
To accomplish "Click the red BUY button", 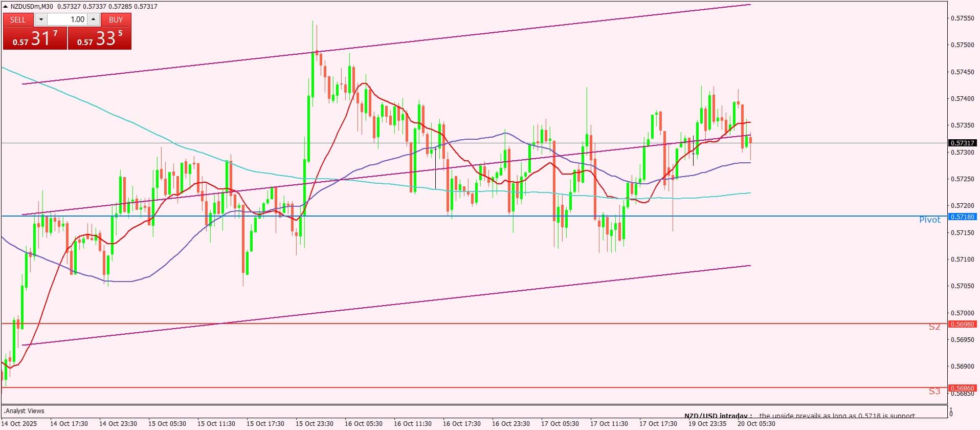I will tap(116, 19).
